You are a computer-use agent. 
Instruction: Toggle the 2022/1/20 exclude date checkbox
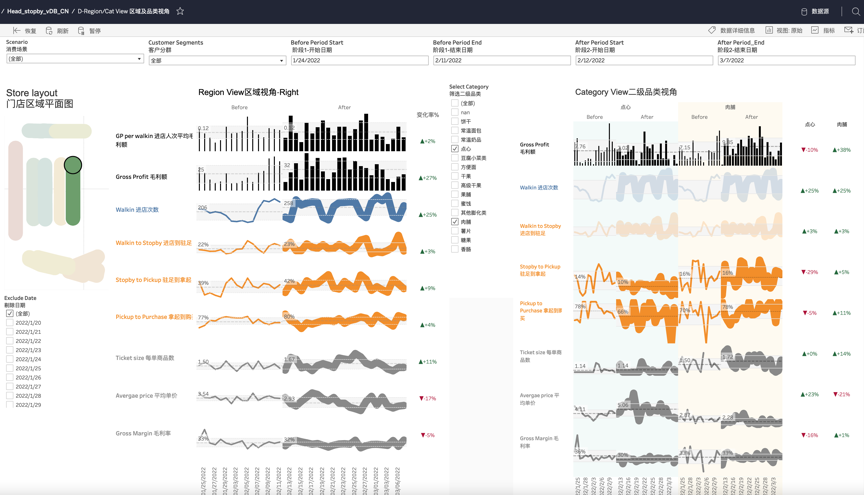[x=9, y=322]
